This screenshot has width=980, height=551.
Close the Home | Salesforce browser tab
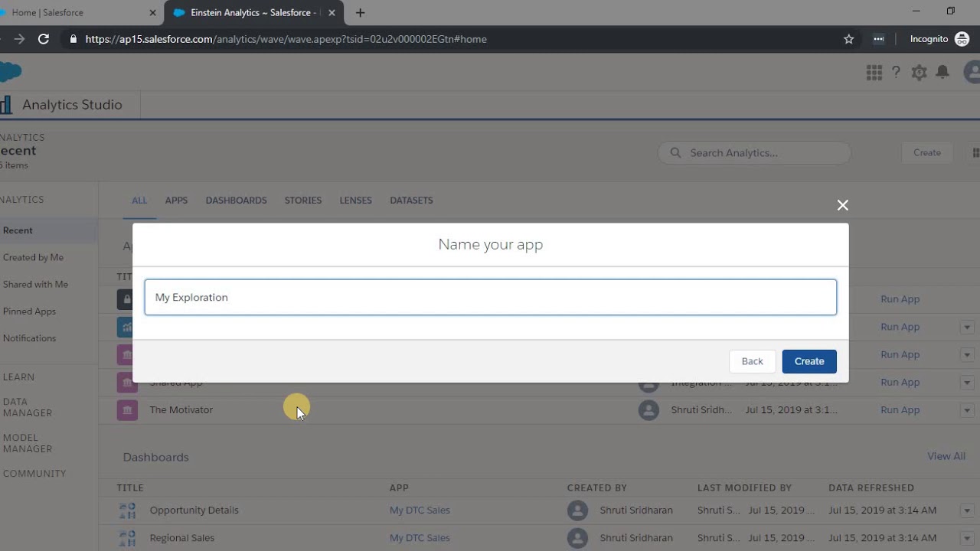(152, 13)
